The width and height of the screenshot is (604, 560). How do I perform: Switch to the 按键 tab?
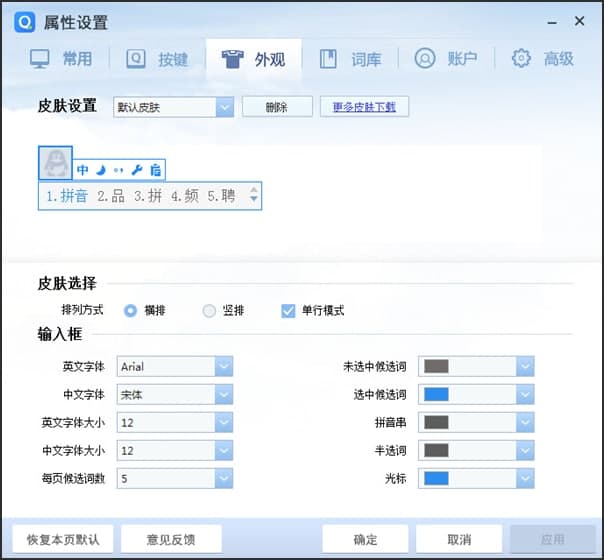click(x=157, y=59)
